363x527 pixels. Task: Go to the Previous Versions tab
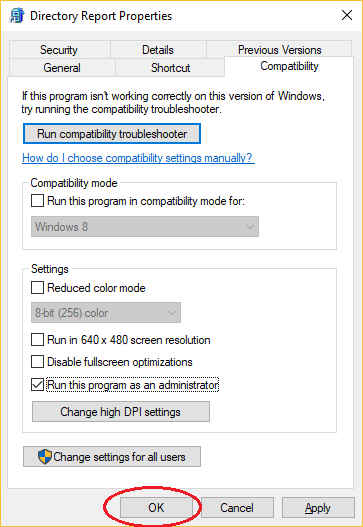click(279, 49)
